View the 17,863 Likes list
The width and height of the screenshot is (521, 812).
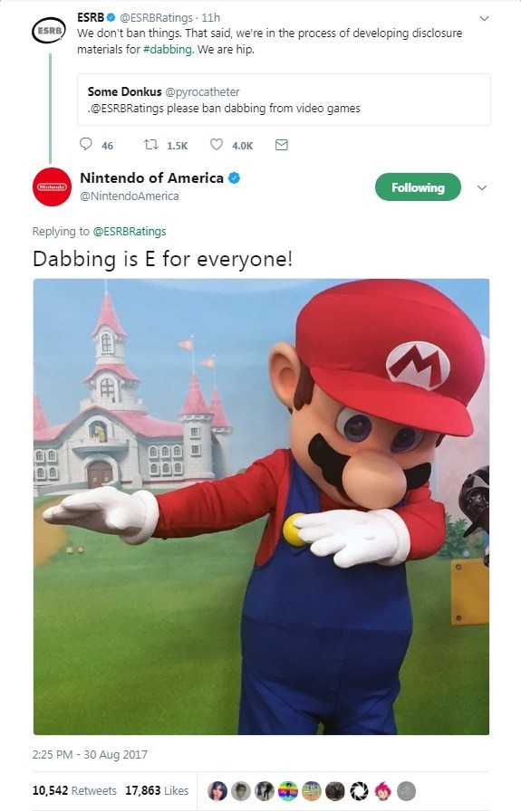[x=157, y=790]
